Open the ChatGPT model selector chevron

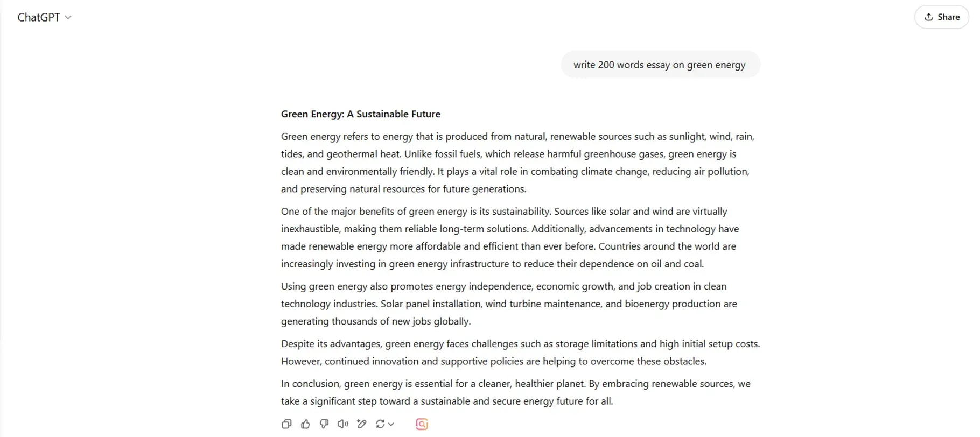pyautogui.click(x=68, y=17)
